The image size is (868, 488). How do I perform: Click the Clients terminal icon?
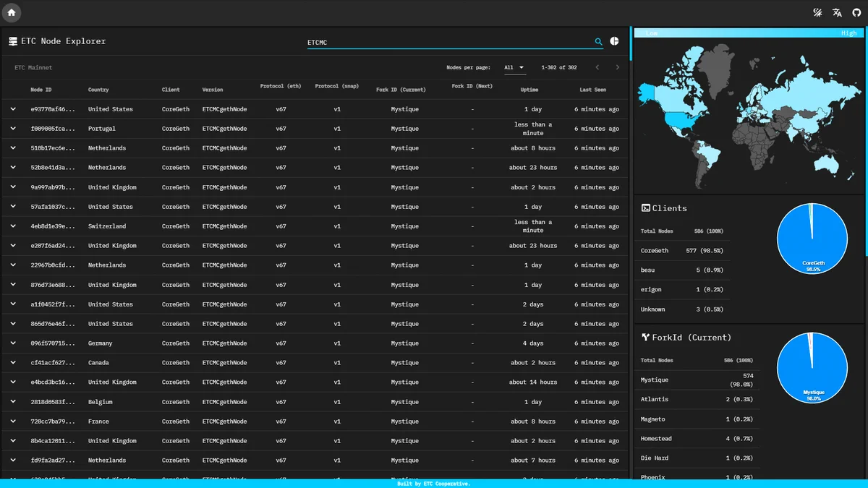point(645,208)
